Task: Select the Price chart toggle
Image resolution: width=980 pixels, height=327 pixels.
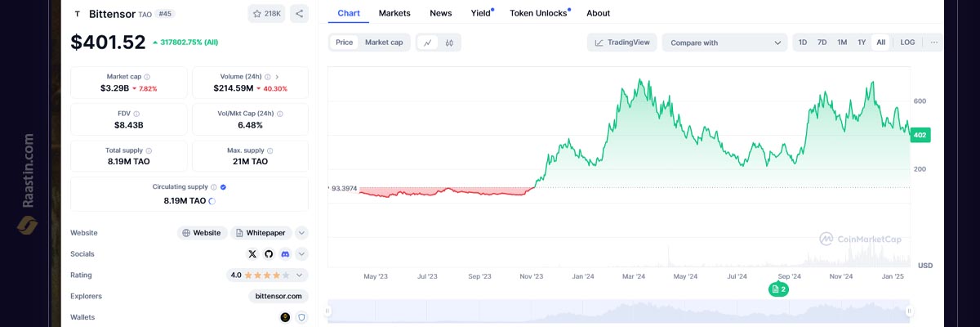Action: point(345,43)
